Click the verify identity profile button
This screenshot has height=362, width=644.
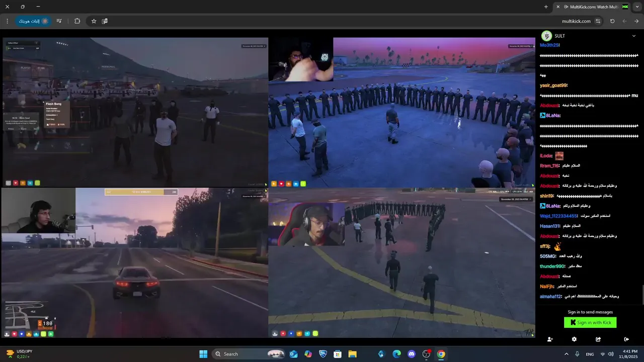pos(33,21)
